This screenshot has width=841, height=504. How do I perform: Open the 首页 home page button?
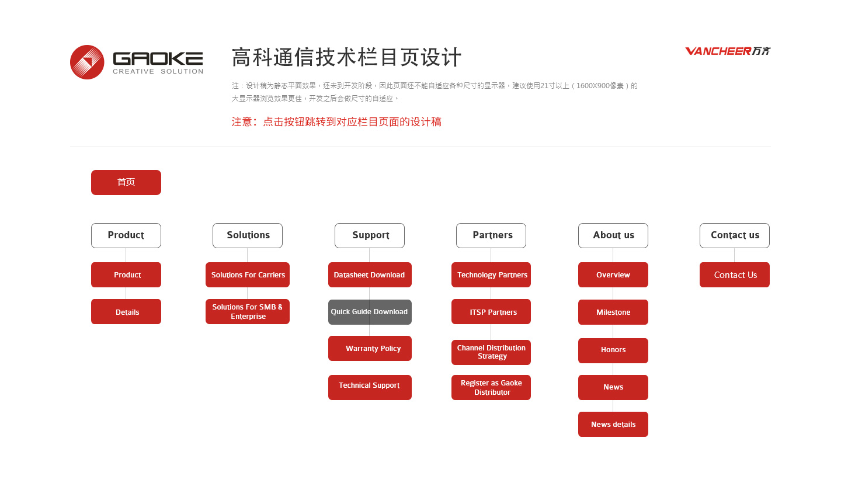[126, 182]
